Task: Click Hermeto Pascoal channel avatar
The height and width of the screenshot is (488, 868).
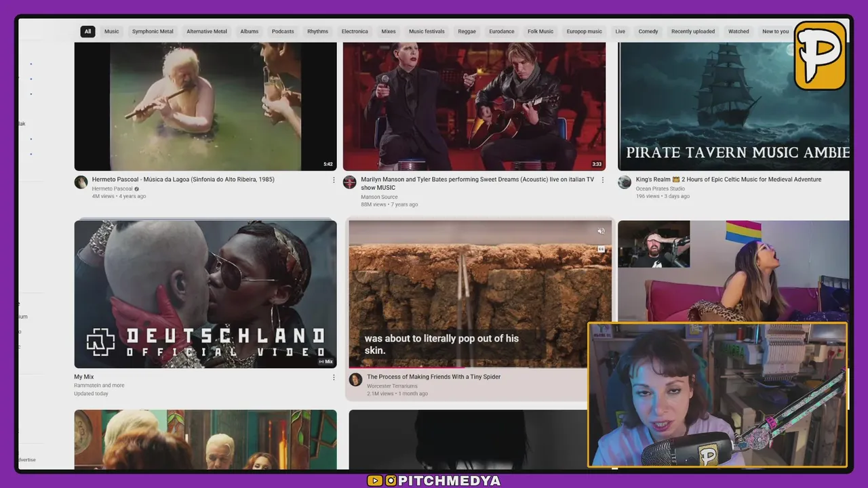Action: click(81, 182)
